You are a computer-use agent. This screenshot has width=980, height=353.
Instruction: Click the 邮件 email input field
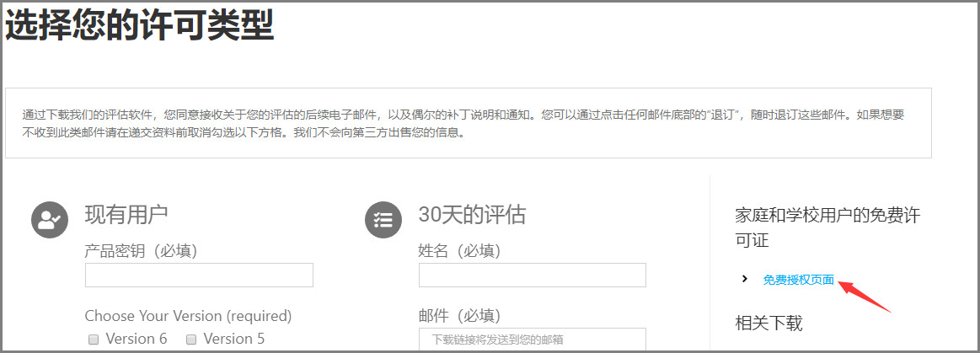click(x=532, y=340)
